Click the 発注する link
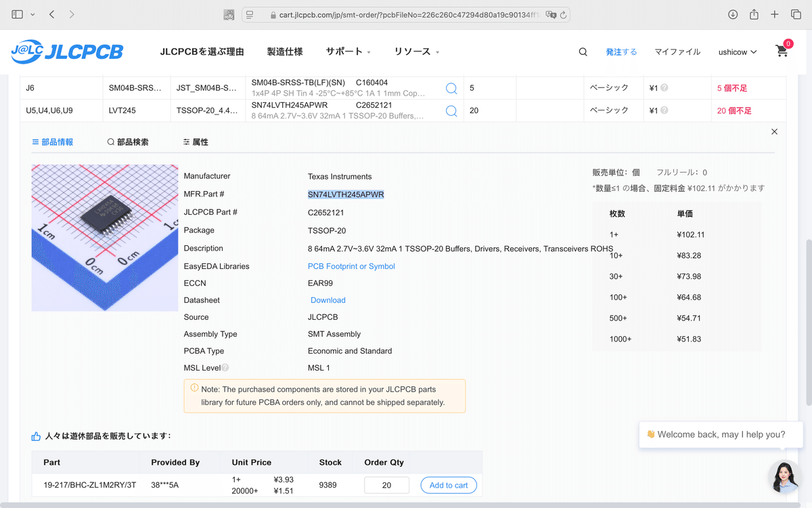This screenshot has height=508, width=812. tap(621, 51)
